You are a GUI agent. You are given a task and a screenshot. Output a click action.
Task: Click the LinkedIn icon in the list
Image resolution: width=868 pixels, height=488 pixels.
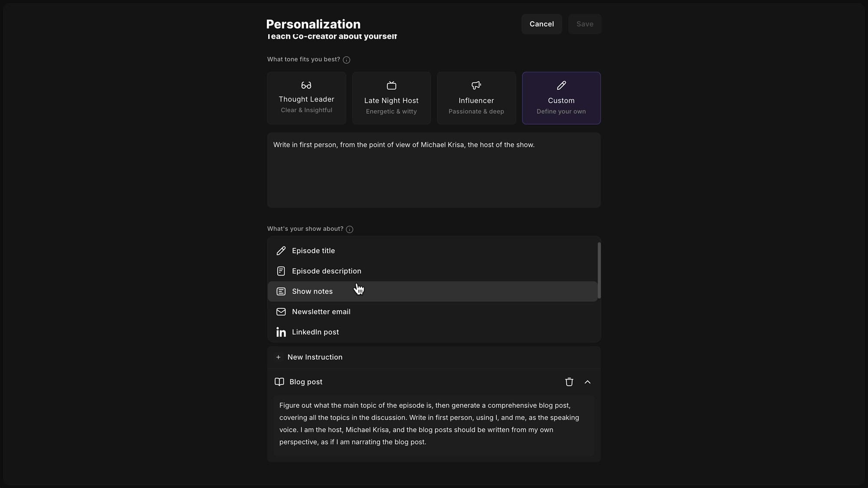(x=281, y=332)
